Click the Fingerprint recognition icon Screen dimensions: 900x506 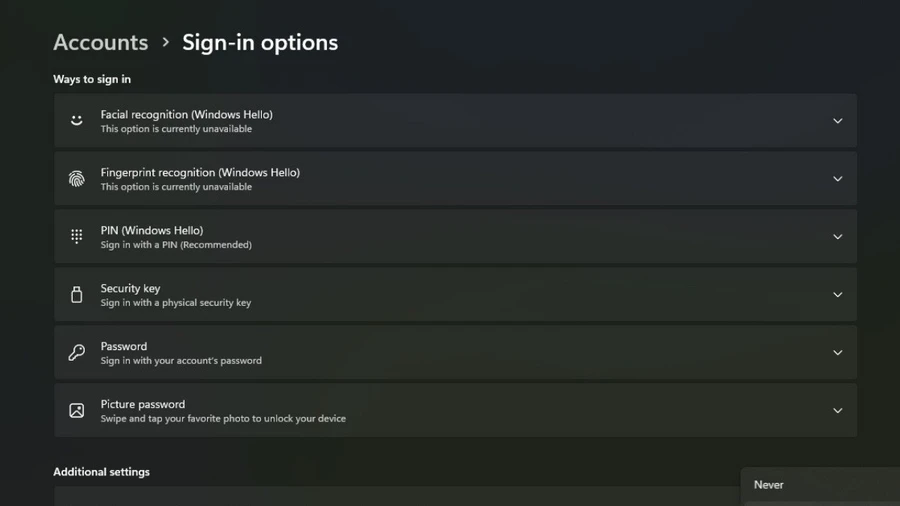click(76, 178)
